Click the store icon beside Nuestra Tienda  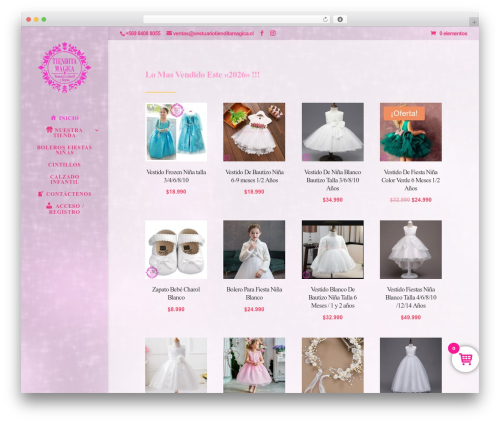point(49,129)
